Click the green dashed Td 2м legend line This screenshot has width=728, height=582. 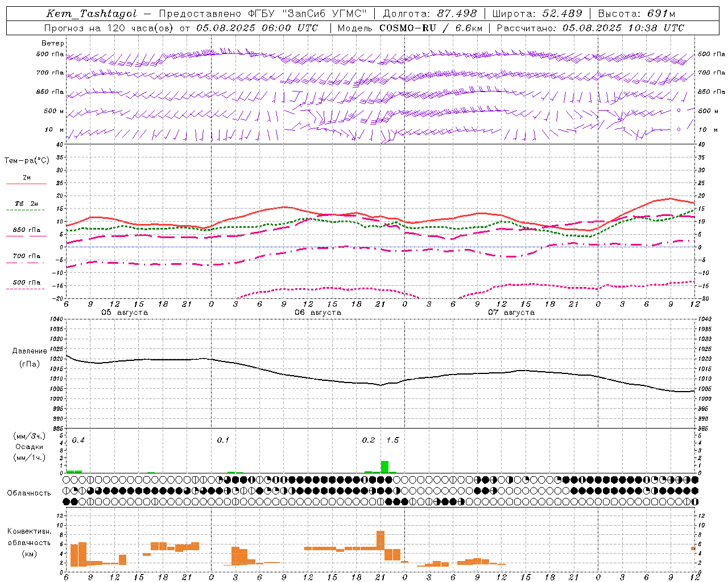(25, 210)
